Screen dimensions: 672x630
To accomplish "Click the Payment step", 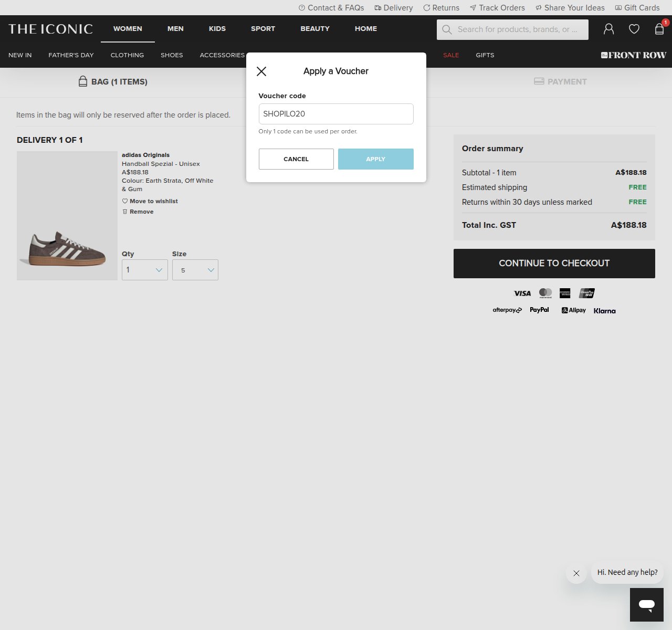I will (x=560, y=82).
